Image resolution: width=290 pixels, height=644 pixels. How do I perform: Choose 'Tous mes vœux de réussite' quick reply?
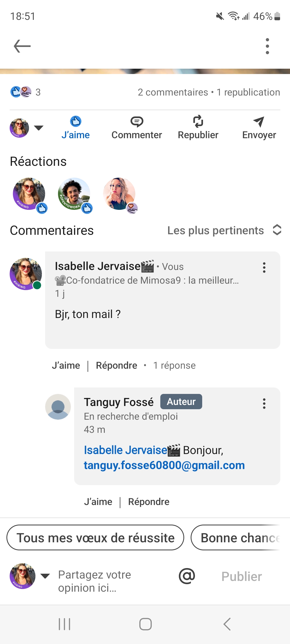(x=95, y=538)
